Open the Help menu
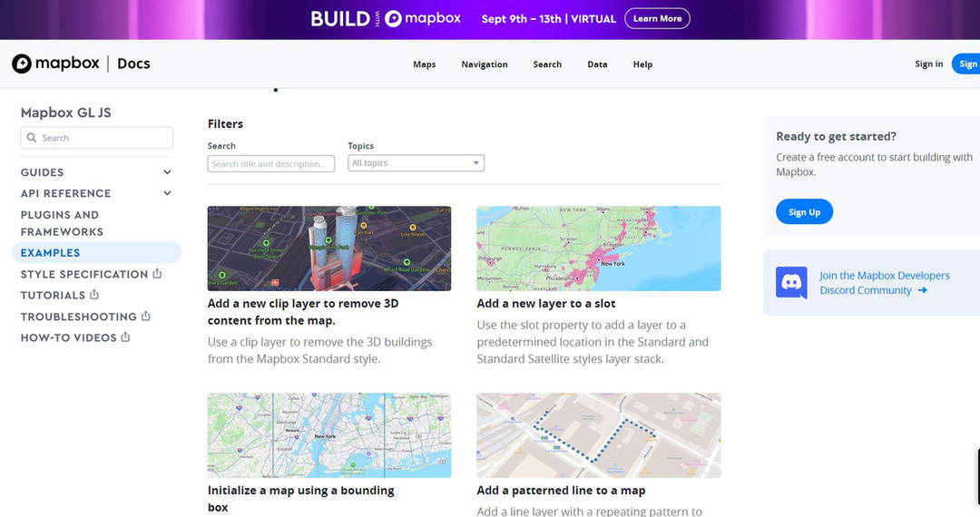The height and width of the screenshot is (517, 980). pyautogui.click(x=642, y=64)
